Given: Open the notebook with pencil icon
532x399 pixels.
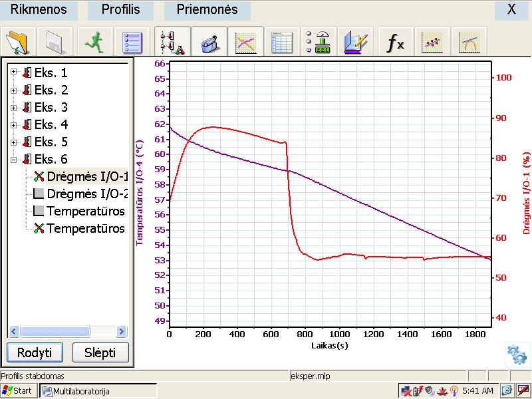Looking at the screenshot, I should coord(356,41).
